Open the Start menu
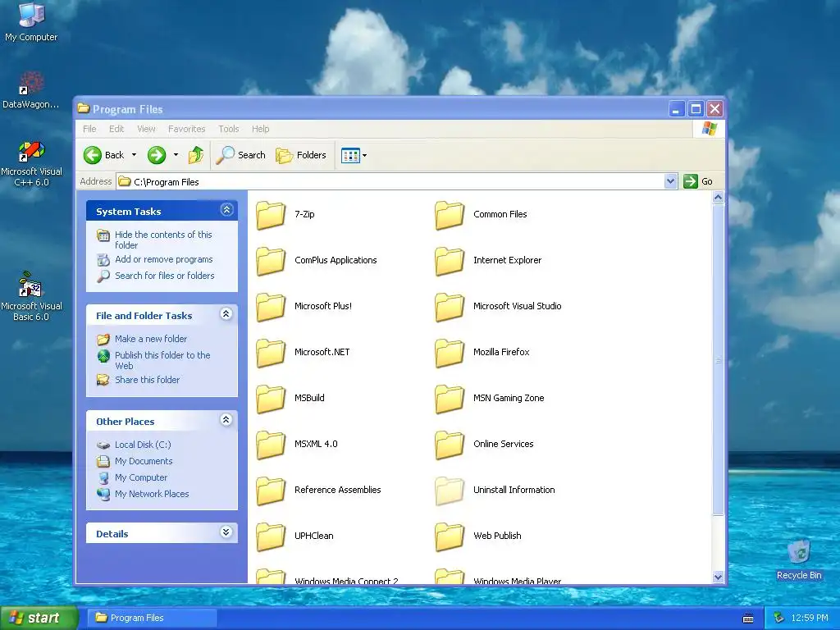 (38, 619)
